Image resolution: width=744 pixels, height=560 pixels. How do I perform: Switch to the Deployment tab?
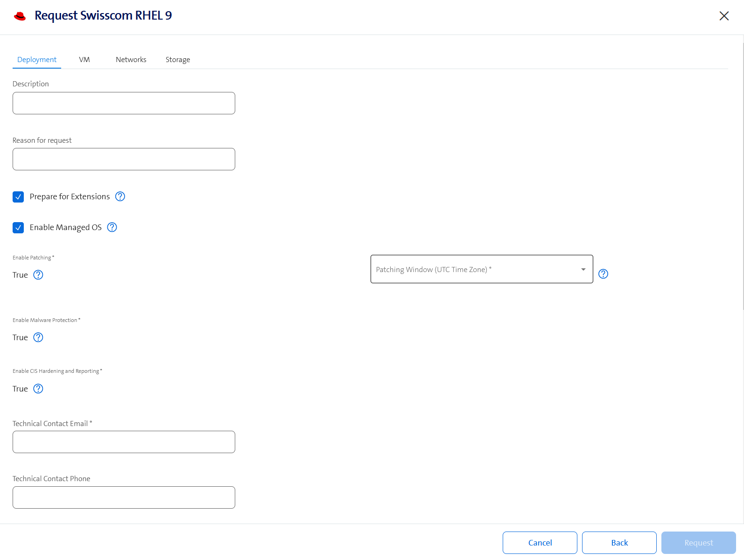coord(37,60)
